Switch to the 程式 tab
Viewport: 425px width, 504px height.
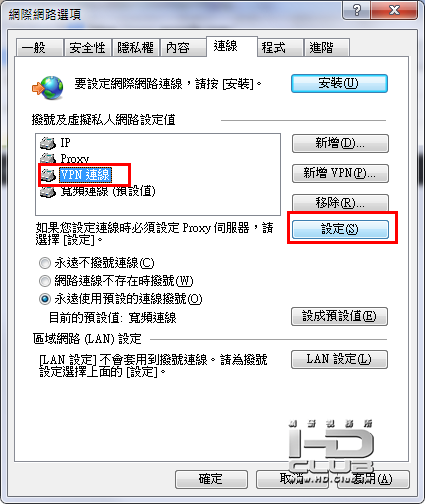click(280, 48)
